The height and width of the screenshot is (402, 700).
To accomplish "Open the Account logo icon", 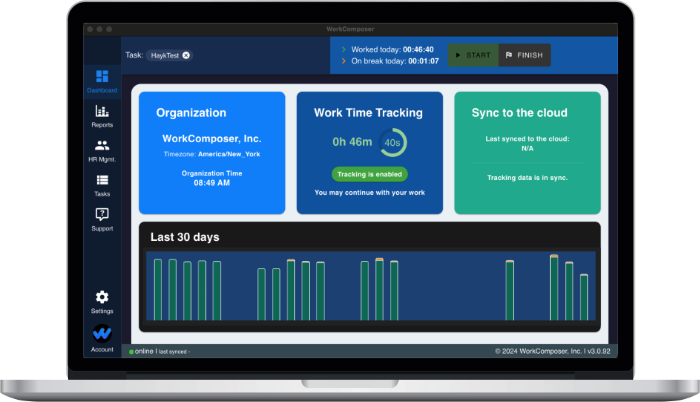I will (102, 333).
